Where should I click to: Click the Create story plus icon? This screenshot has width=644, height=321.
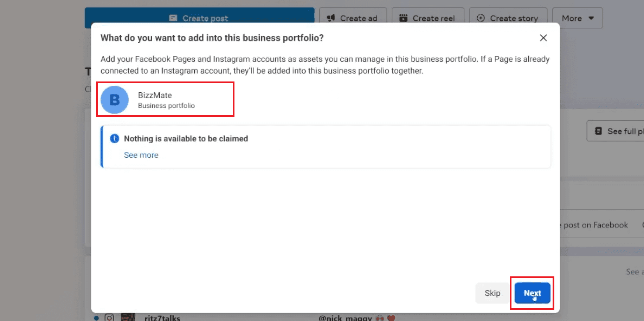click(480, 18)
